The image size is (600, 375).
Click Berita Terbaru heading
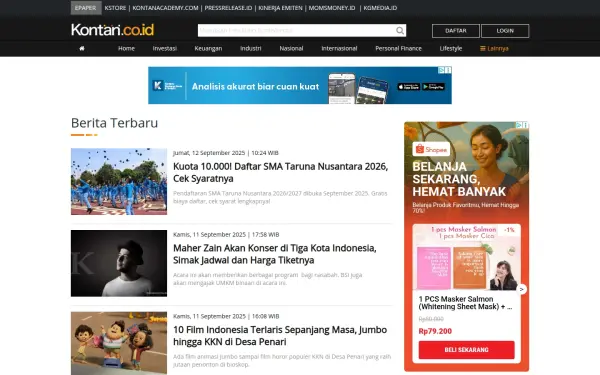click(114, 123)
